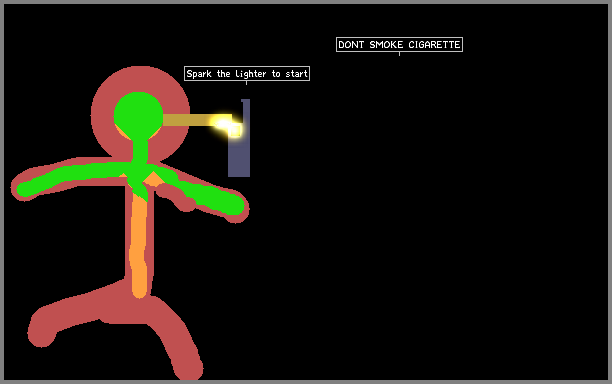612x384 pixels.
Task: Click the orange chest patch beside crossed arms
Action: click(153, 180)
